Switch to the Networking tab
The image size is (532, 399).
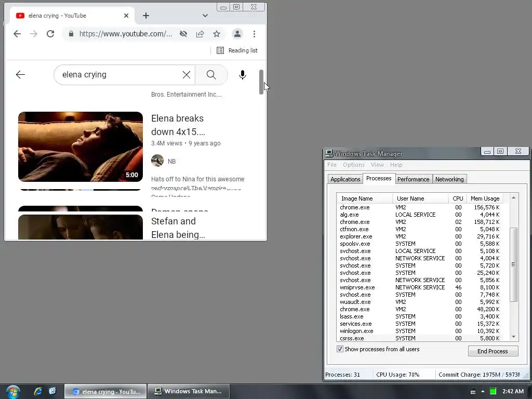pos(449,179)
